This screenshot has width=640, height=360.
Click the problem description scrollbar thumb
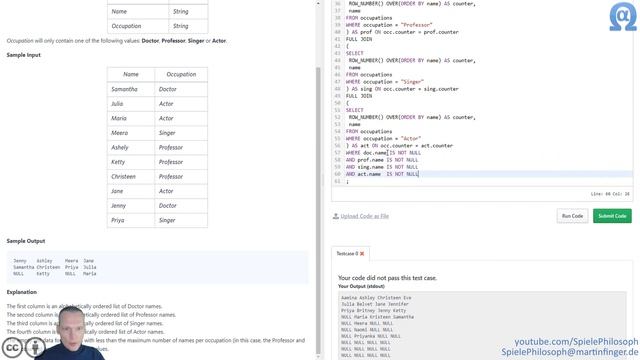tap(318, 210)
